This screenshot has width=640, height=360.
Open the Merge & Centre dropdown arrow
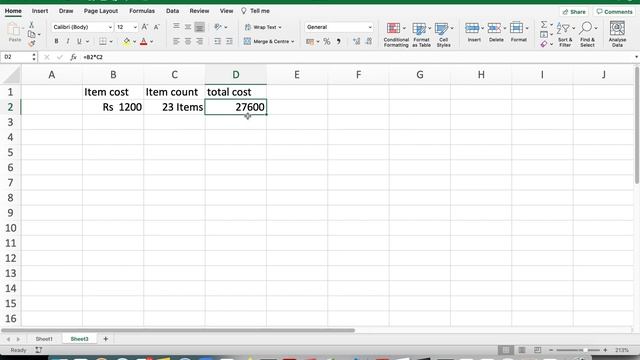[x=293, y=42]
